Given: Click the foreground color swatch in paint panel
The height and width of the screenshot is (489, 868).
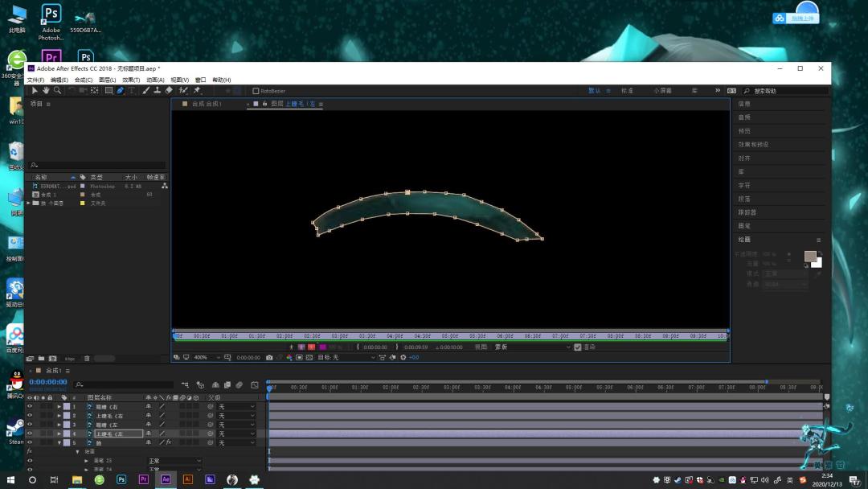Looking at the screenshot, I should [x=810, y=256].
